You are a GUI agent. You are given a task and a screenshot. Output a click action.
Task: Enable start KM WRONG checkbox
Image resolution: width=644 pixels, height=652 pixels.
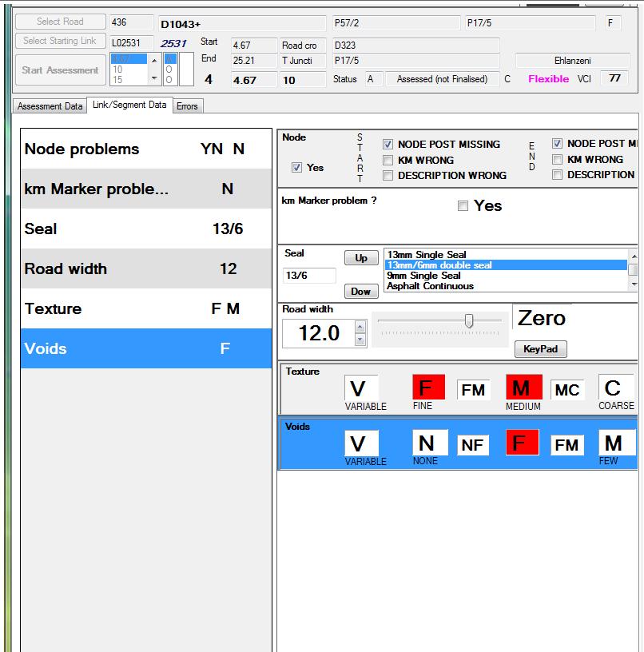[x=388, y=160]
